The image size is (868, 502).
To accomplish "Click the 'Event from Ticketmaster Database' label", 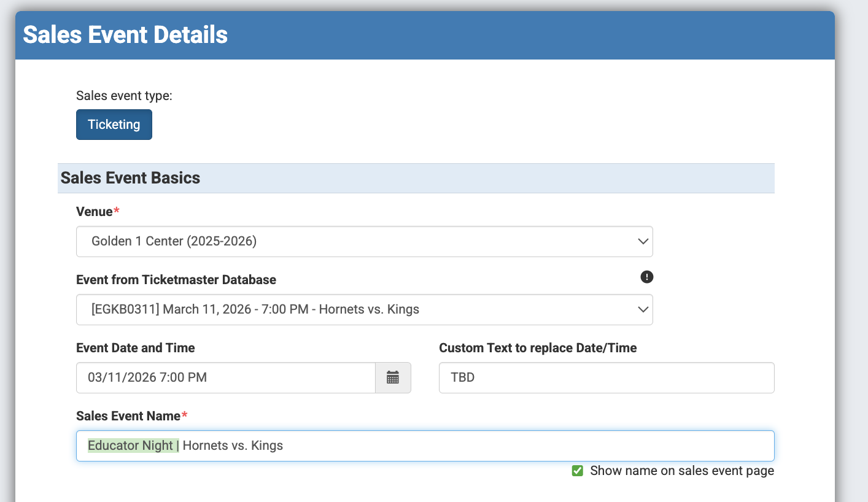I will (x=176, y=280).
